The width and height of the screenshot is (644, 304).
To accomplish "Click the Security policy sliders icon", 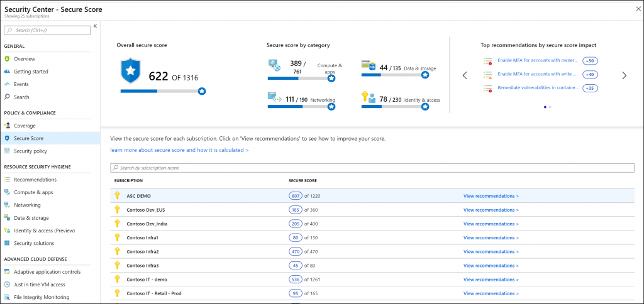I will [6, 151].
